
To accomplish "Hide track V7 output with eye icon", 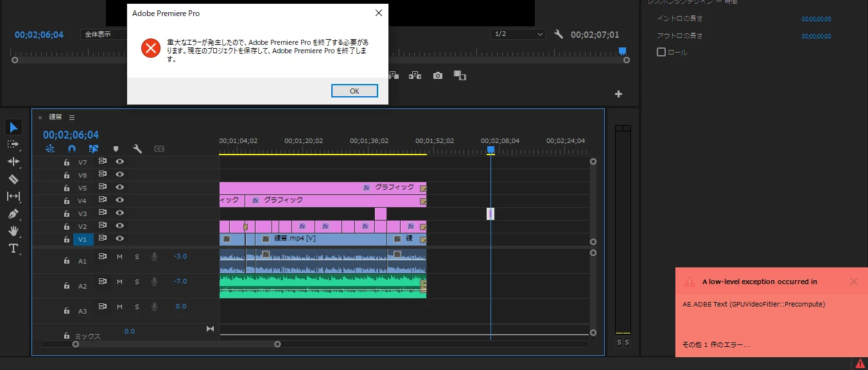I will pos(119,162).
